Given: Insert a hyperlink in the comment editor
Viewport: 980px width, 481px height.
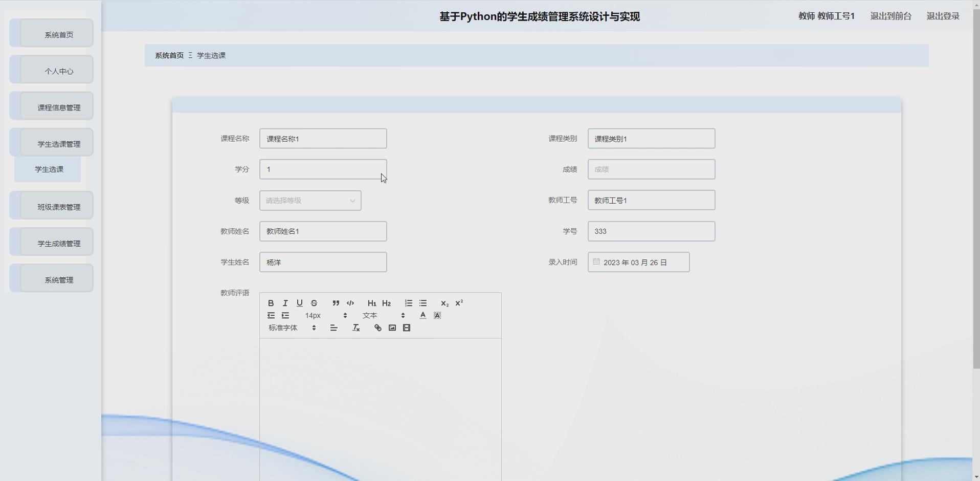Looking at the screenshot, I should pos(377,327).
